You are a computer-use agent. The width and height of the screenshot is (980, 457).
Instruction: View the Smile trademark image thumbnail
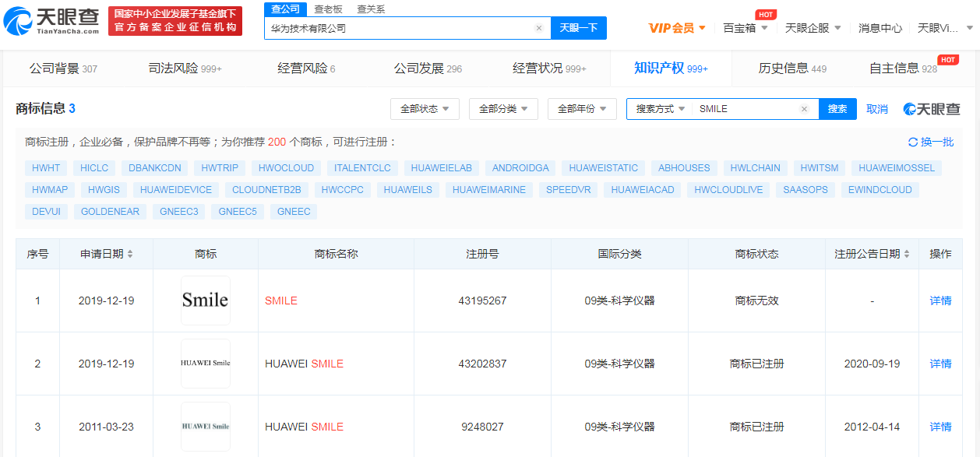206,301
